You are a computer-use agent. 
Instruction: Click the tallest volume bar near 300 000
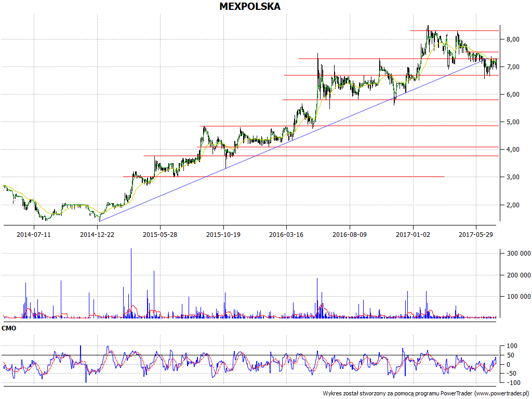pos(131,283)
